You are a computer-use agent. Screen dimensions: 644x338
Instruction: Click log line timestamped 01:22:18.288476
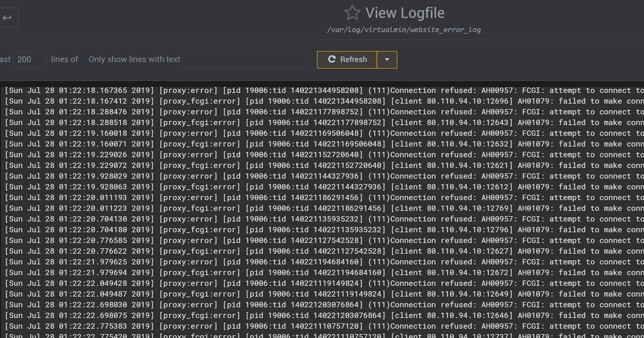(324, 112)
